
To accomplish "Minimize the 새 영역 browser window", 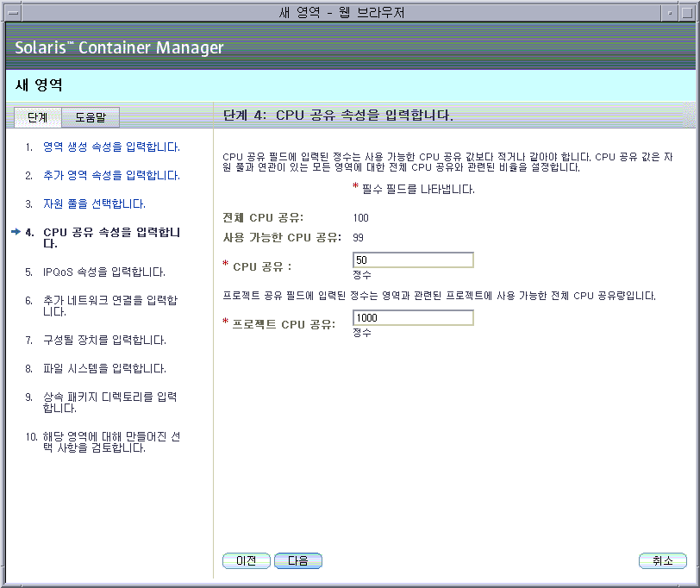I will 670,12.
